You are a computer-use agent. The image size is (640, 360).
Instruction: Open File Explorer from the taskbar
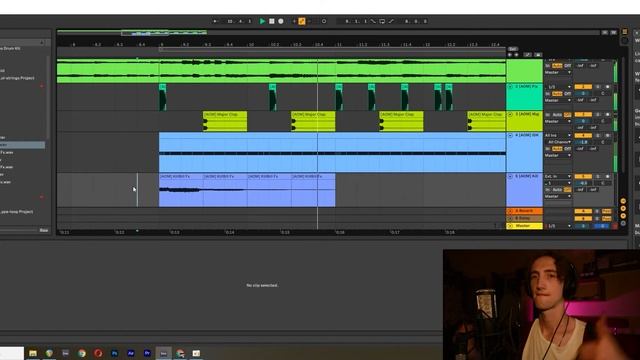click(33, 353)
